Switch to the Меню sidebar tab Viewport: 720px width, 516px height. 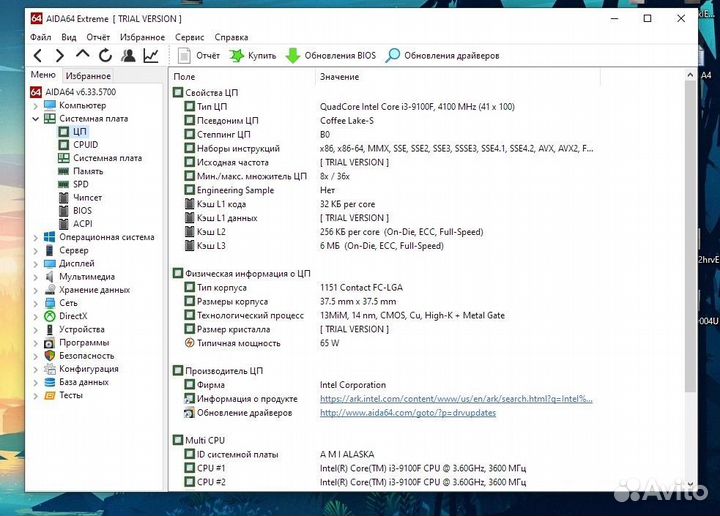point(43,75)
